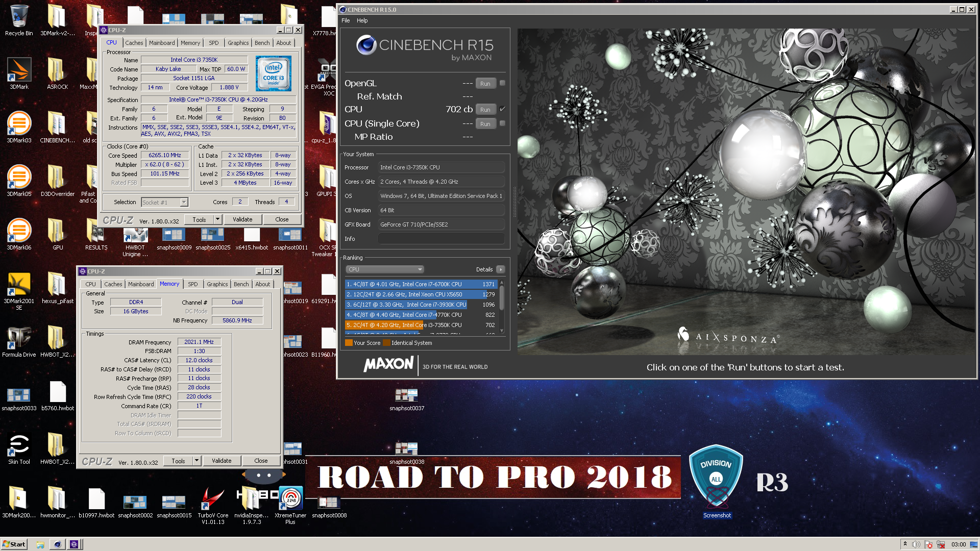Open the Cinebench Help menu
This screenshot has height=551, width=980.
(362, 20)
